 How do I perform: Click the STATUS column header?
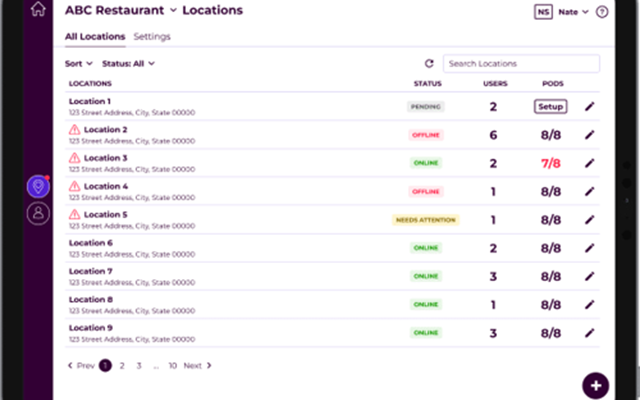[x=427, y=84]
